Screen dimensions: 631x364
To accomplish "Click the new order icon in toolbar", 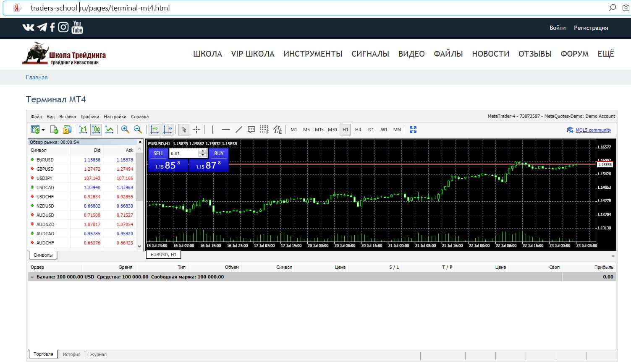I will 54,130.
